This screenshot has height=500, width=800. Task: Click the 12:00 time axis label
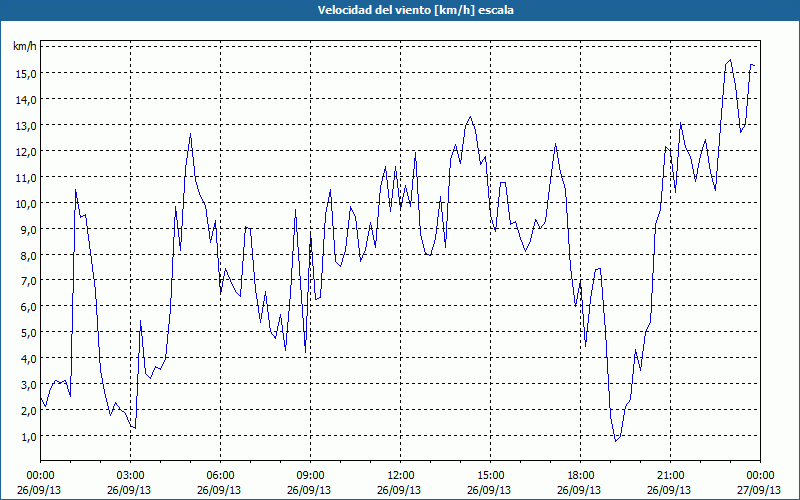[x=401, y=476]
